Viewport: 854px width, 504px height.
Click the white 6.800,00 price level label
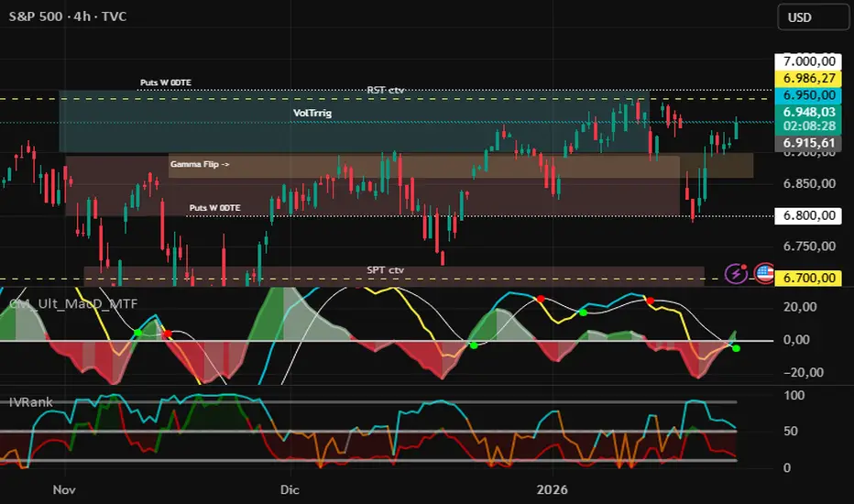(x=808, y=215)
